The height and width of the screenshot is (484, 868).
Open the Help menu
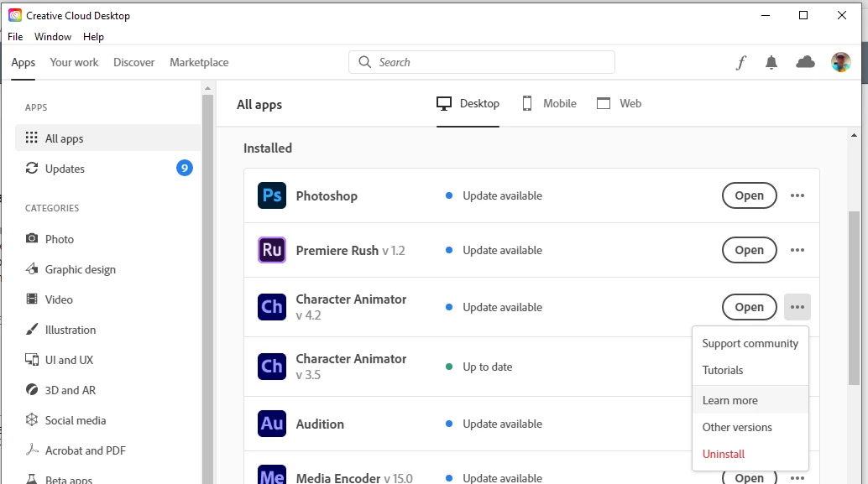click(93, 37)
